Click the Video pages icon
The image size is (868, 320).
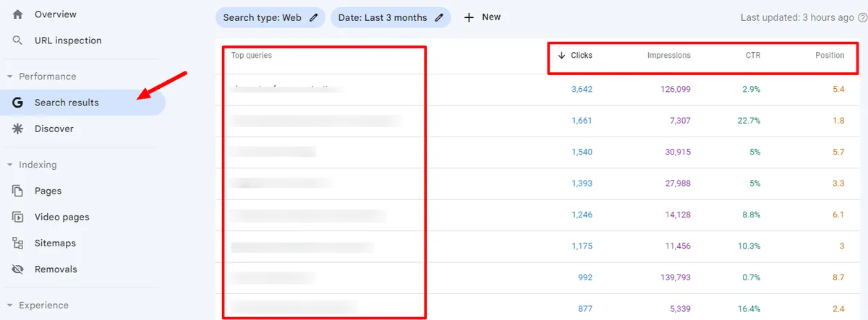click(x=18, y=217)
